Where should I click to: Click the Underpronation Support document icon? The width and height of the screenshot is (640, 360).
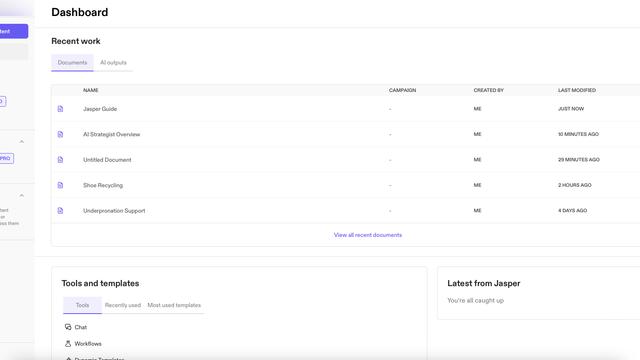point(60,211)
